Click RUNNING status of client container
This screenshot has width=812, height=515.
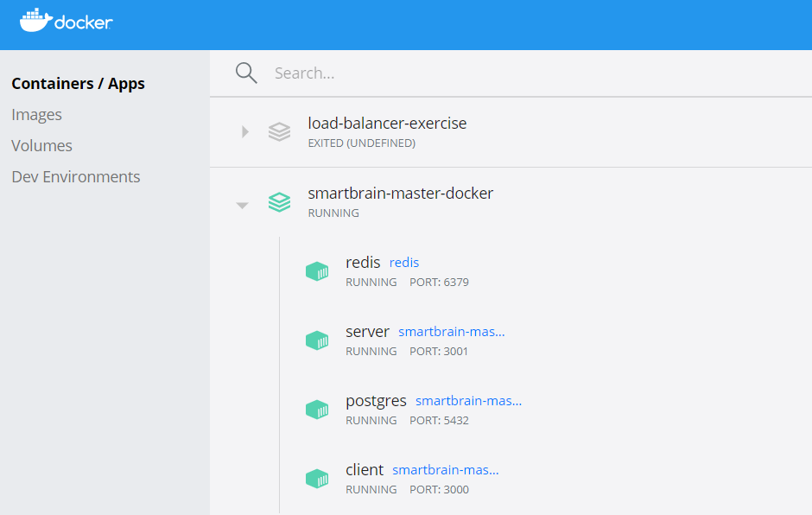pyautogui.click(x=371, y=490)
